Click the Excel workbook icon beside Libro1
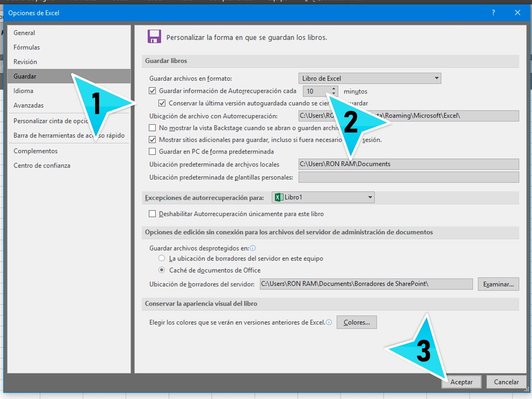Image resolution: width=532 pixels, height=399 pixels. coord(279,197)
